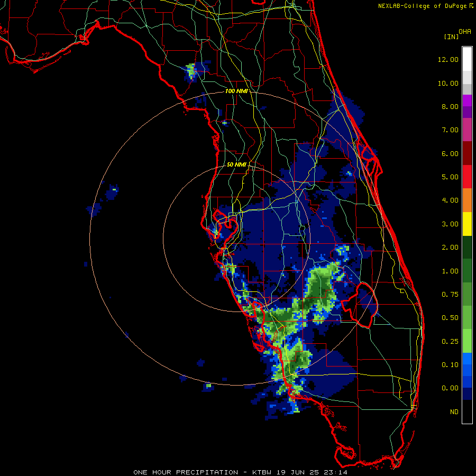
Task: Select the dark purple legend swatch
Action: click(x=467, y=112)
